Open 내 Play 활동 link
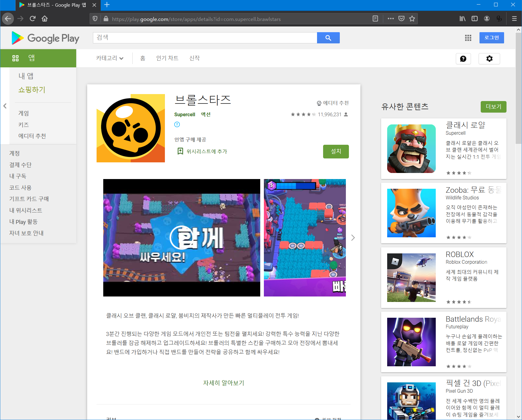This screenshot has height=420, width=522. point(23,222)
